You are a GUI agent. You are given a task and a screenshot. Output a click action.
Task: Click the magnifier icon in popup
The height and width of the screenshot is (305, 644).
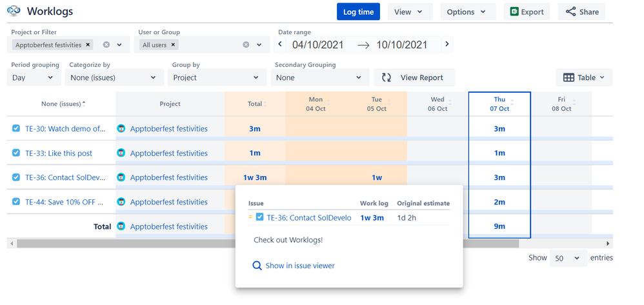click(x=257, y=266)
